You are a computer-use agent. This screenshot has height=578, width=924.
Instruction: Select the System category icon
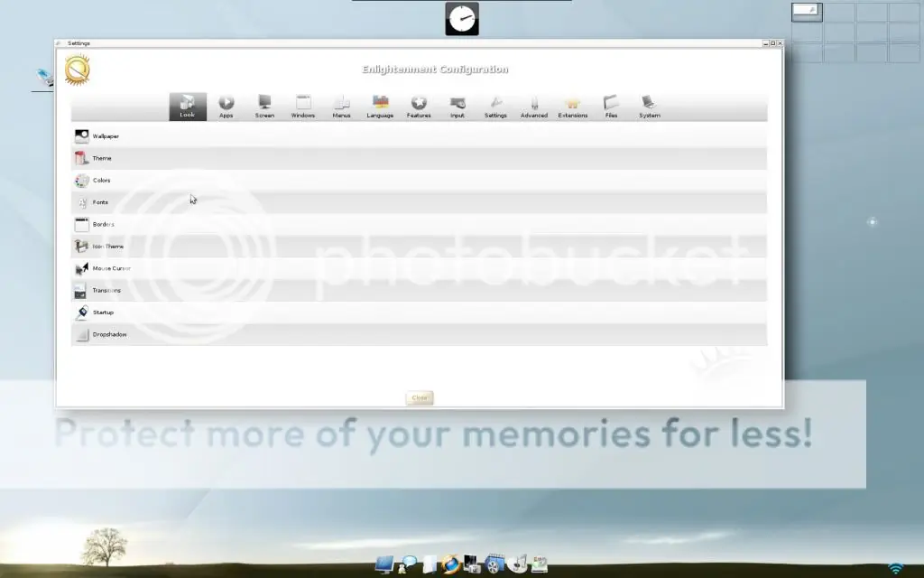(x=650, y=103)
